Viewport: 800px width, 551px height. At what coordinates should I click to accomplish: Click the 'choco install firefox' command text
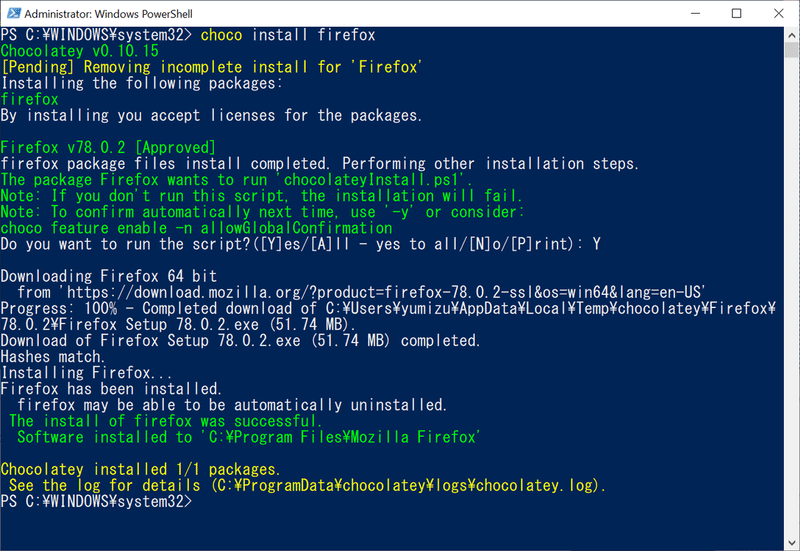pyautogui.click(x=288, y=35)
